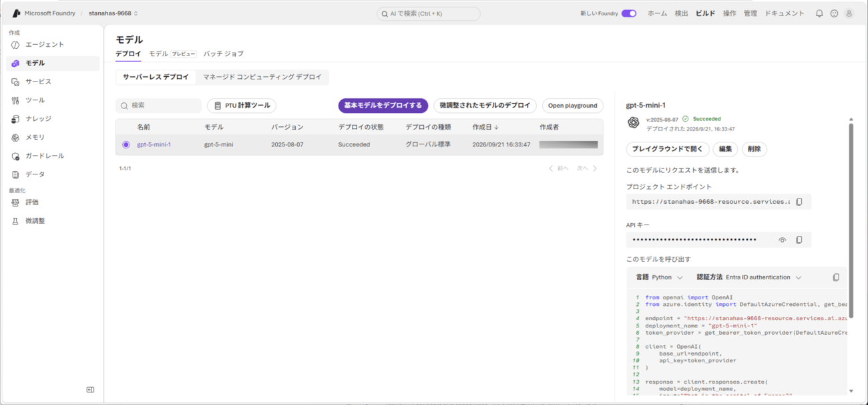The height and width of the screenshot is (405, 868).
Task: Click the 編集 button
Action: (725, 149)
